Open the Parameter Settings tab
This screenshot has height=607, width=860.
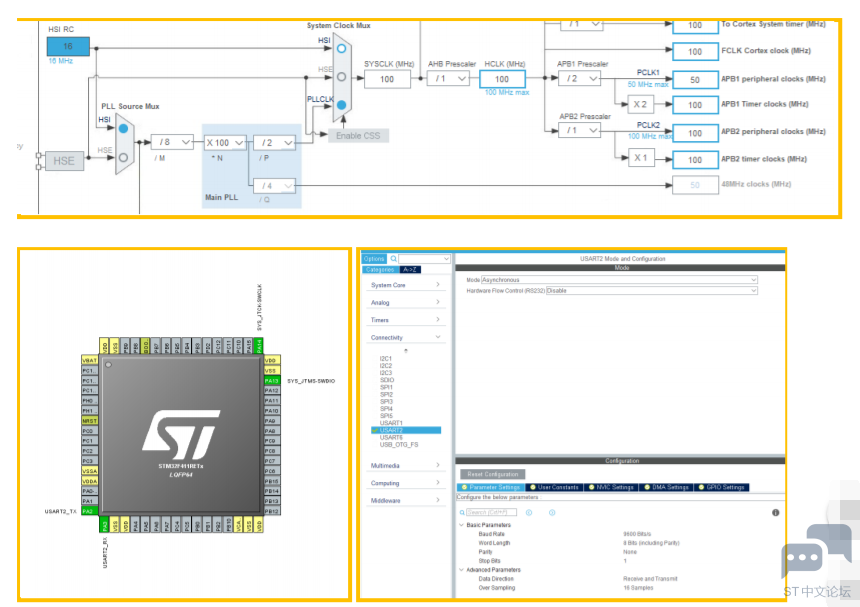coord(491,487)
